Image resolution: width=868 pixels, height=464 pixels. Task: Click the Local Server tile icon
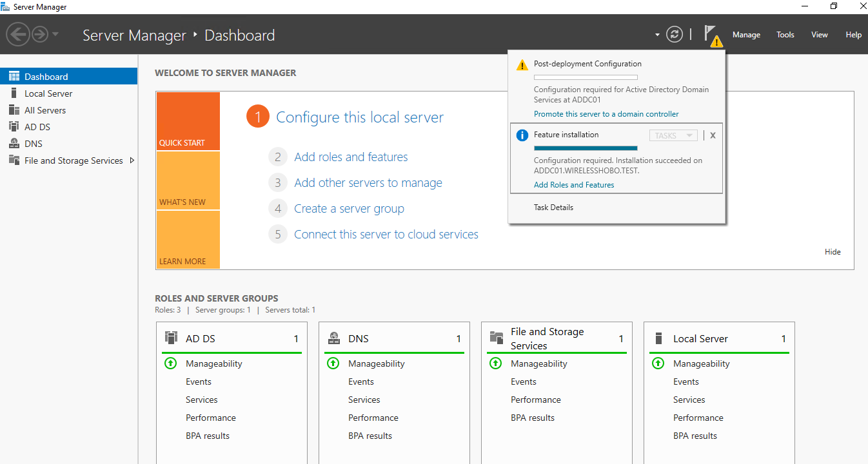click(x=658, y=338)
